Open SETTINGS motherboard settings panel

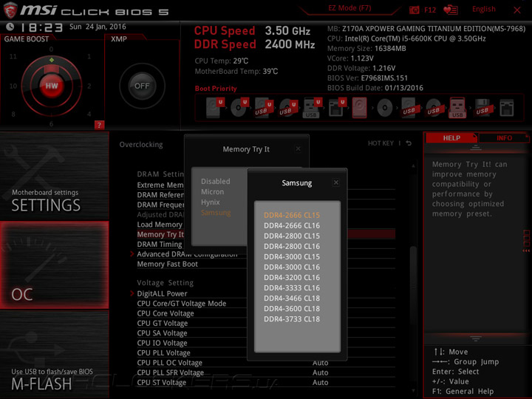(54, 176)
